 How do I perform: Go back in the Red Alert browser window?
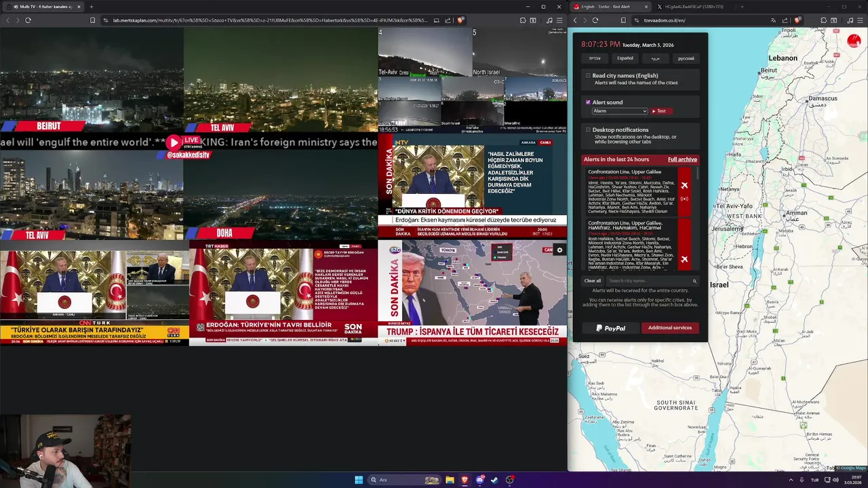[575, 20]
